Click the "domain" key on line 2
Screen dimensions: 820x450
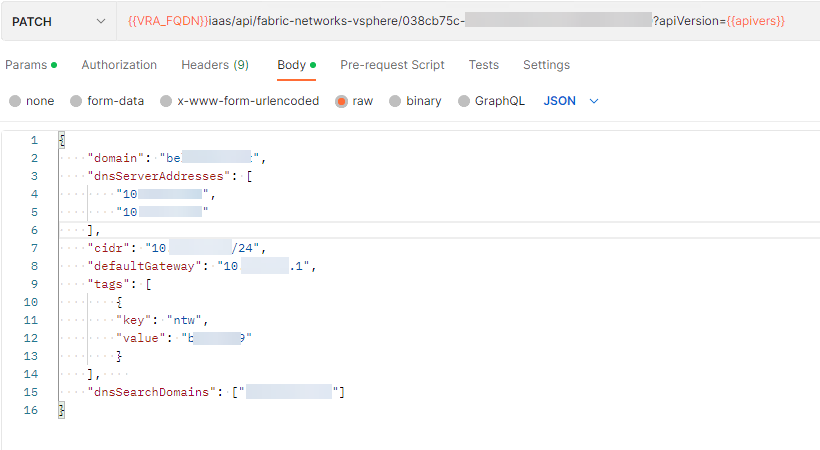click(116, 158)
